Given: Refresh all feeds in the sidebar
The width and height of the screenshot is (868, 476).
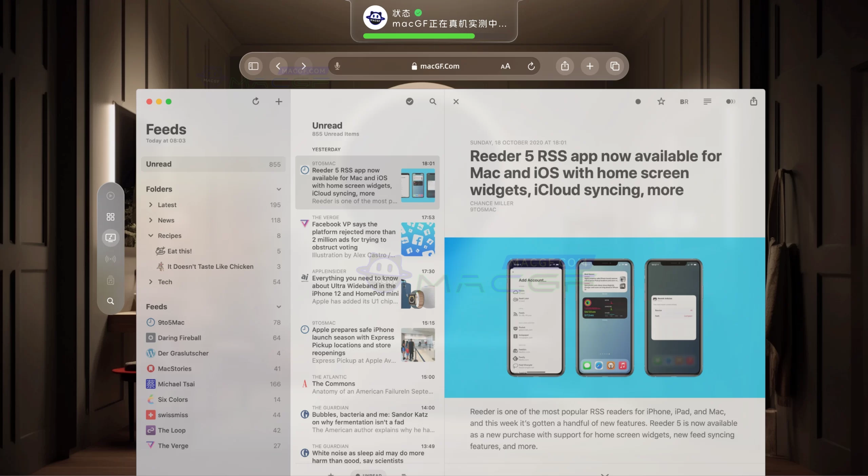Looking at the screenshot, I should pos(256,101).
